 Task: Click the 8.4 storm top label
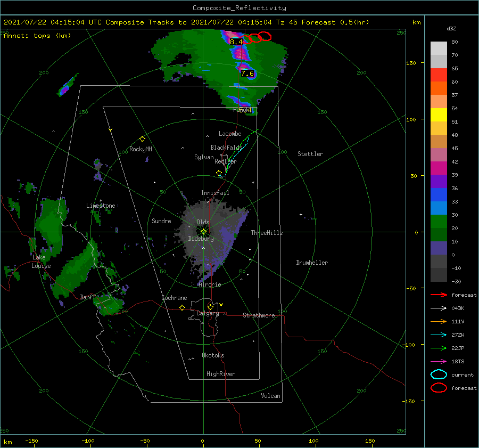click(x=236, y=42)
